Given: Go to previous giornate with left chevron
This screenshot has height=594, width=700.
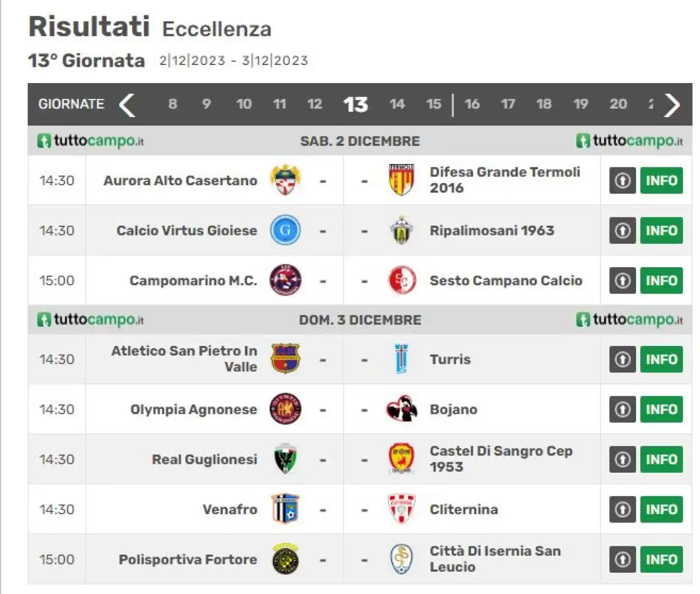Looking at the screenshot, I should coord(127,105).
